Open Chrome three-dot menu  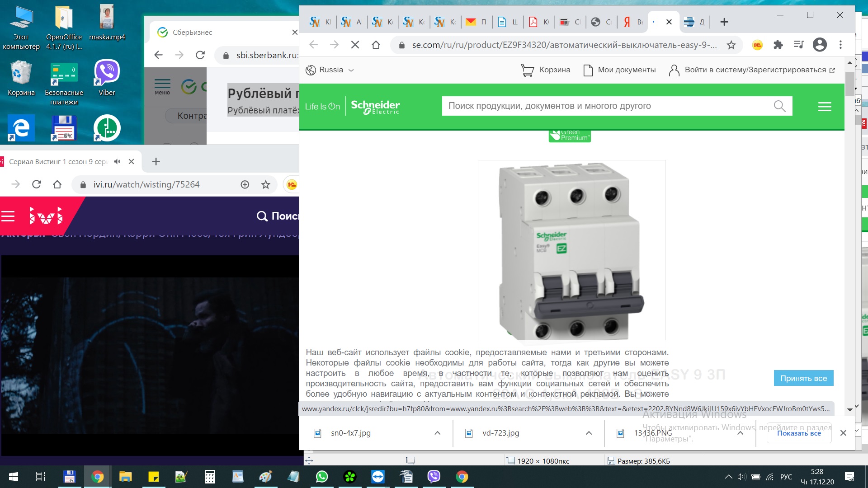(x=840, y=45)
